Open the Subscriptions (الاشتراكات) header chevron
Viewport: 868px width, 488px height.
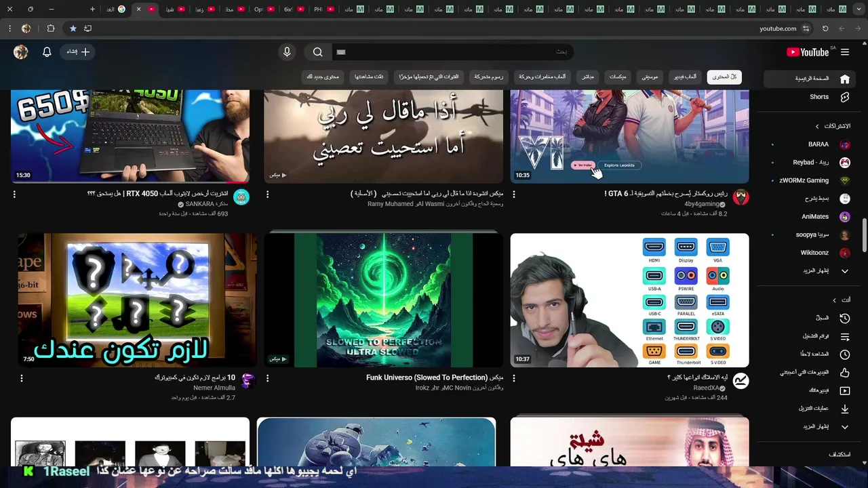[x=816, y=126]
